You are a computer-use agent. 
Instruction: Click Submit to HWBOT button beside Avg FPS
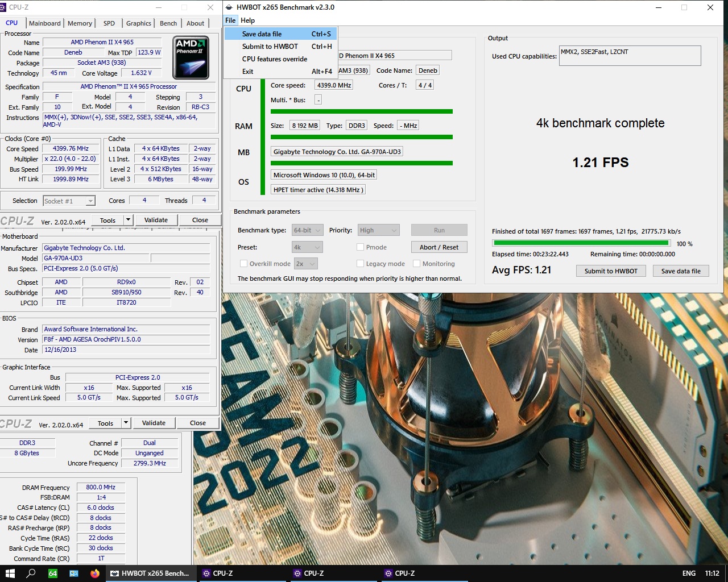pos(611,271)
